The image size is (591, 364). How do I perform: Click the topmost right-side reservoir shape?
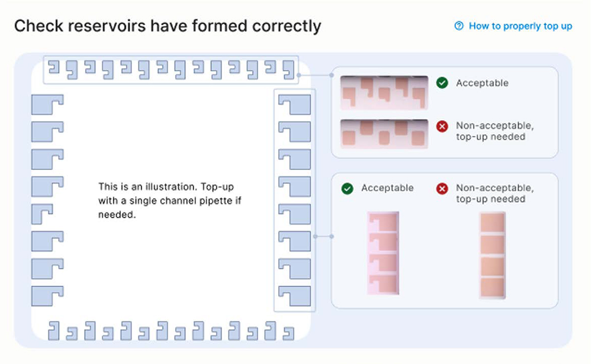coord(295,104)
